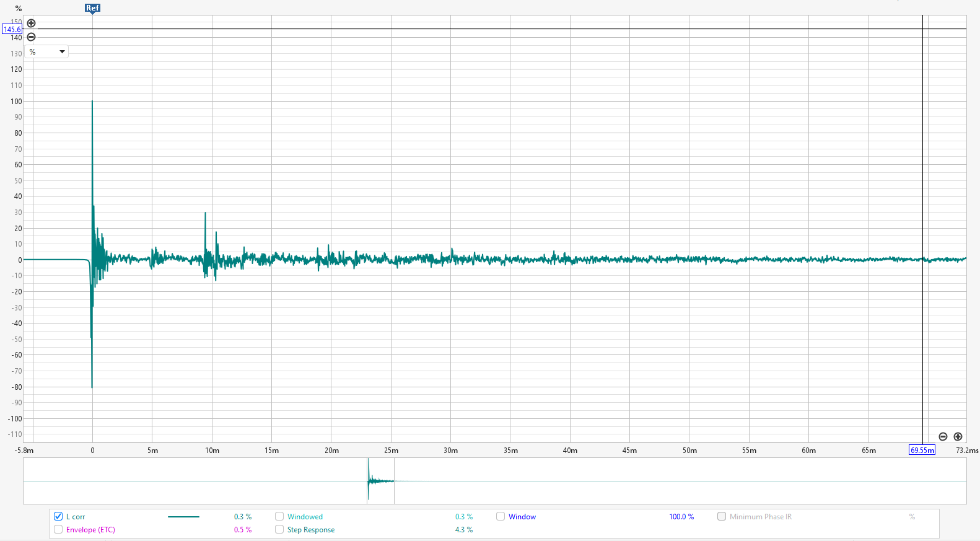Zoom in horizontal axis with plus icon
980x541 pixels.
click(958, 436)
